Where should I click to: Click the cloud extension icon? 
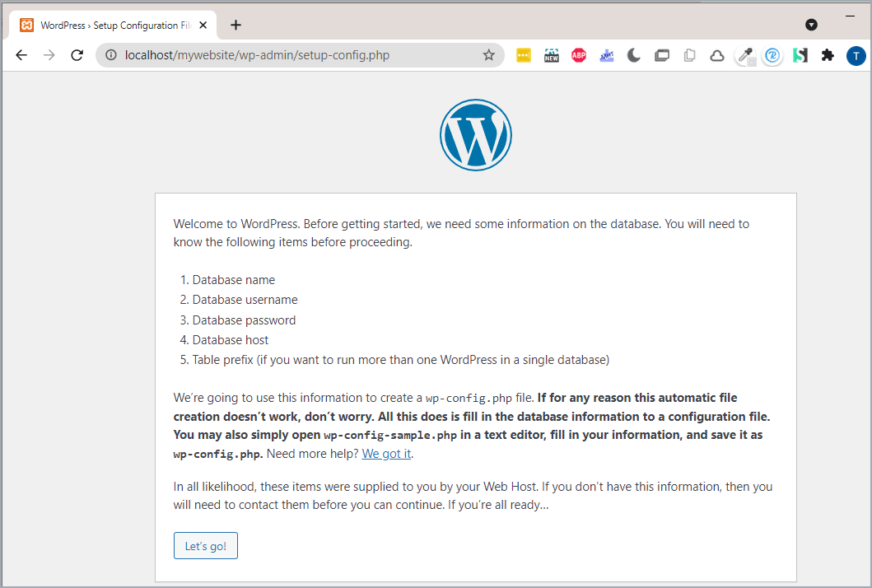click(717, 55)
